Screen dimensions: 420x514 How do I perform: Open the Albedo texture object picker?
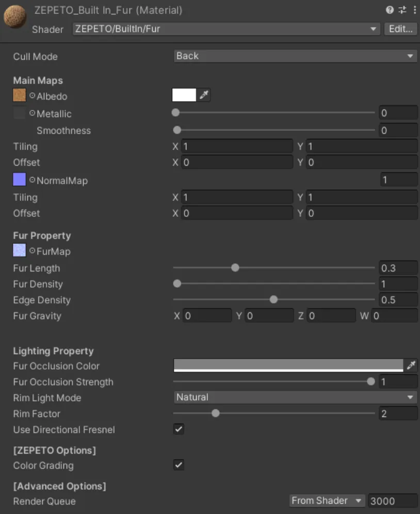[x=32, y=95]
